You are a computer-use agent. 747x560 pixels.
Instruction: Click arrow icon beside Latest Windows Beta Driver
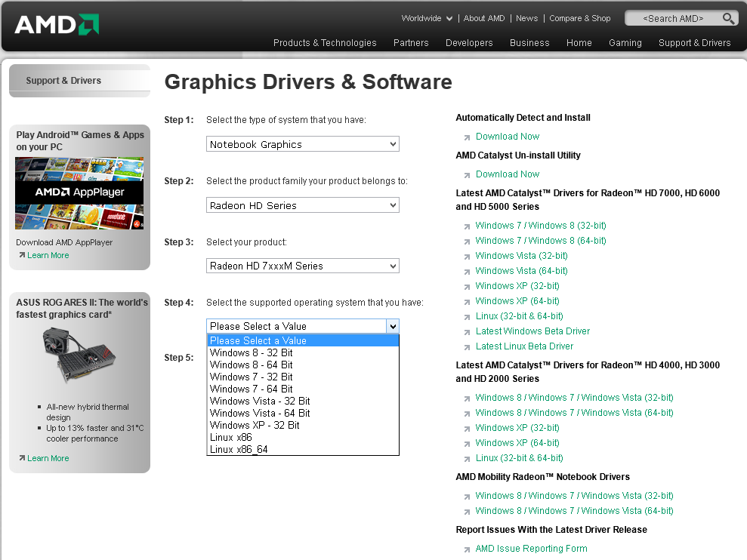[x=467, y=332]
